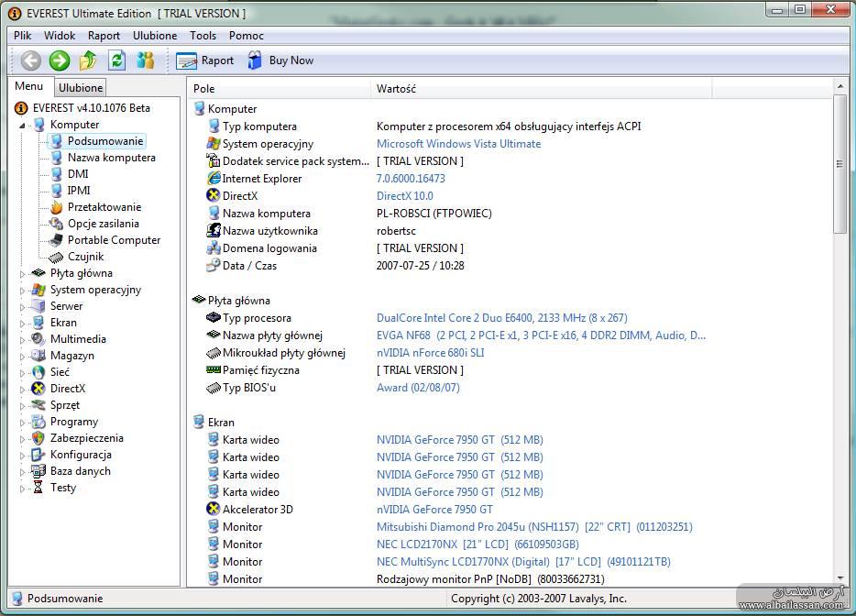Screen dimensions: 856x616
Task: Click the Refresh toolbar icon
Action: point(116,60)
